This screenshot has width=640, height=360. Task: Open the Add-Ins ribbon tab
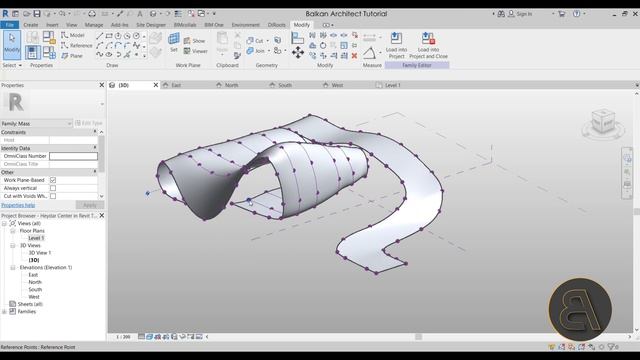point(120,25)
